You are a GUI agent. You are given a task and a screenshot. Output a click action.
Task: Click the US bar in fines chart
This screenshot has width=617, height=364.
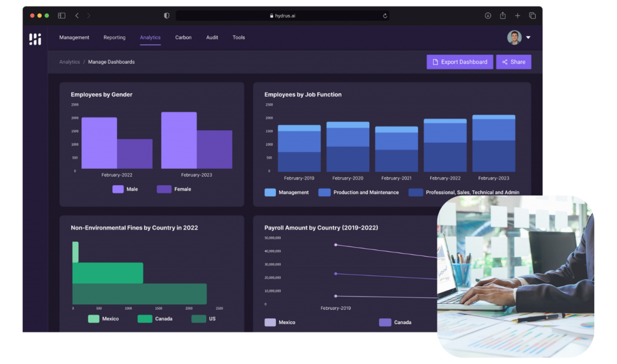pos(140,294)
